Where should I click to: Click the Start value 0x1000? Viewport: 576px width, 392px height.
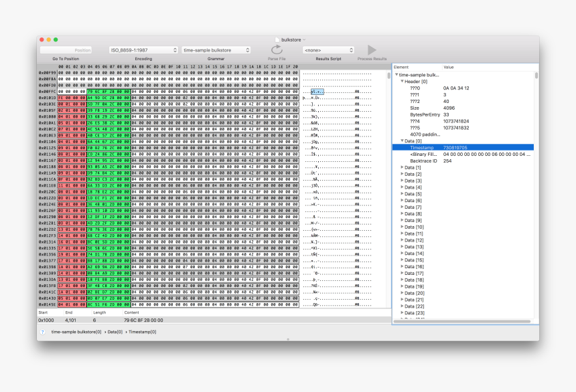(46, 320)
